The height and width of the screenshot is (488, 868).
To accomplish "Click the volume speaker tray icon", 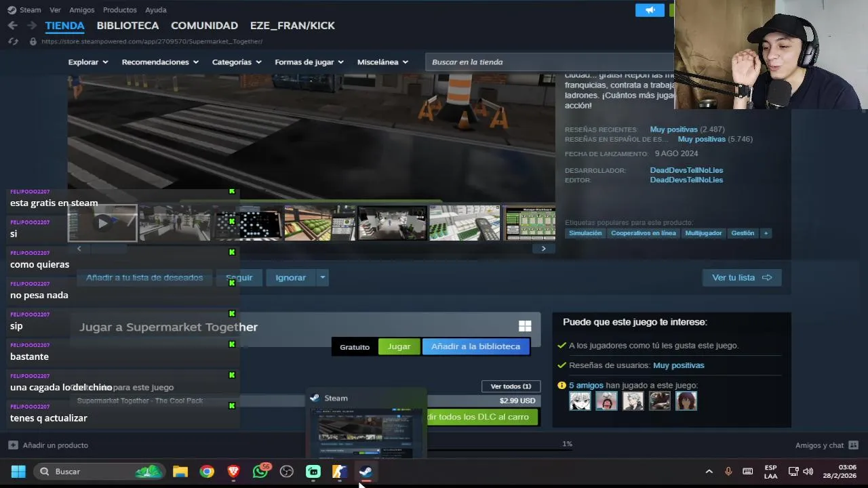I will (808, 472).
